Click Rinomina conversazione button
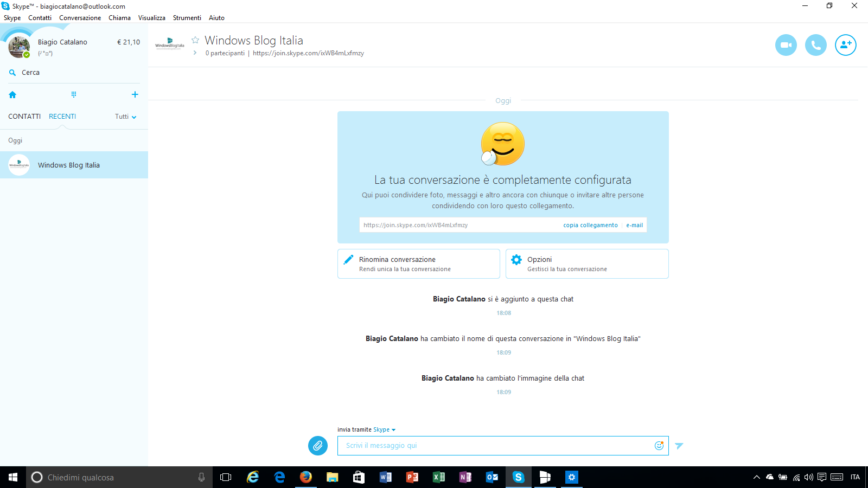Image resolution: width=868 pixels, height=488 pixels. (x=418, y=264)
